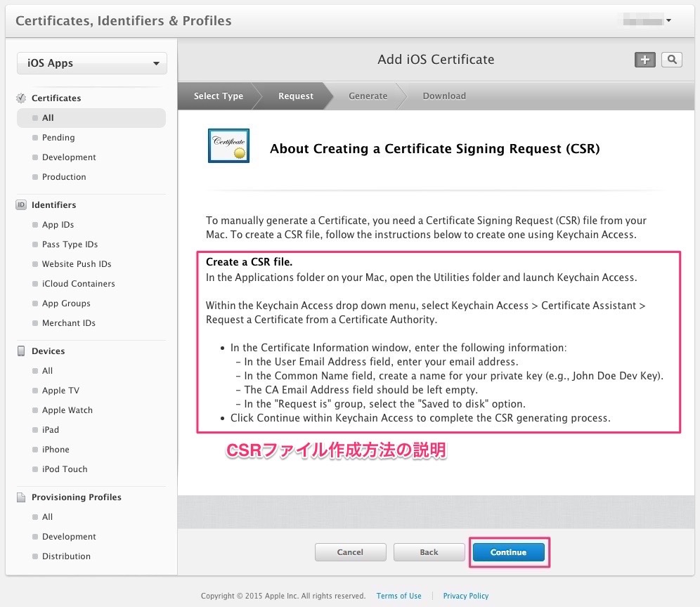
Task: Click the Back button
Action: coord(429,552)
